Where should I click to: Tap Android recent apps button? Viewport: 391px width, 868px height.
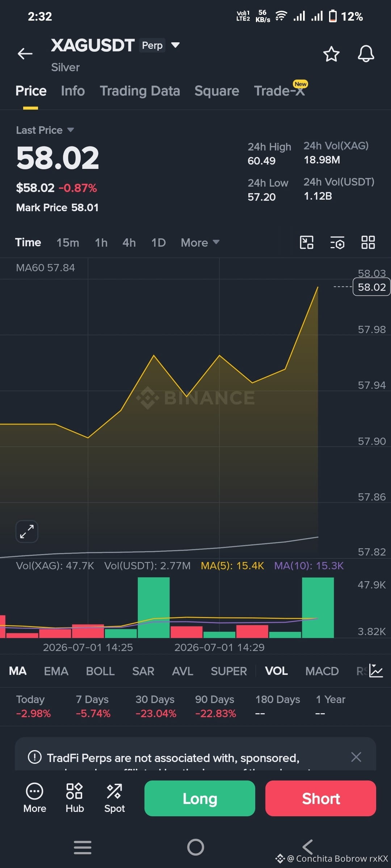[x=83, y=847]
